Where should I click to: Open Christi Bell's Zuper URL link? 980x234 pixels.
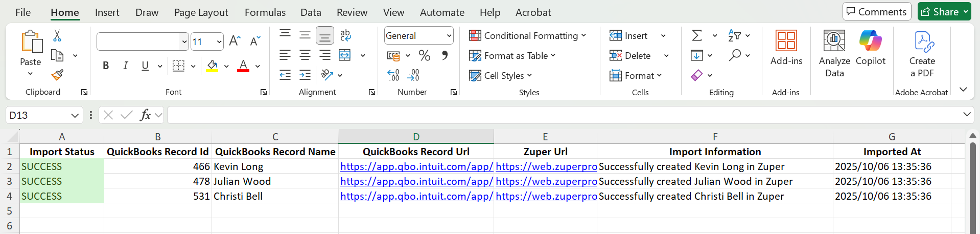tap(546, 196)
